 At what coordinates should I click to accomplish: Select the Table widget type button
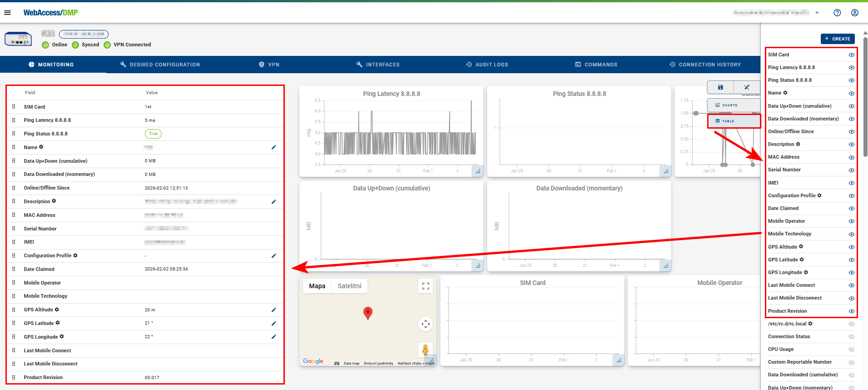734,121
